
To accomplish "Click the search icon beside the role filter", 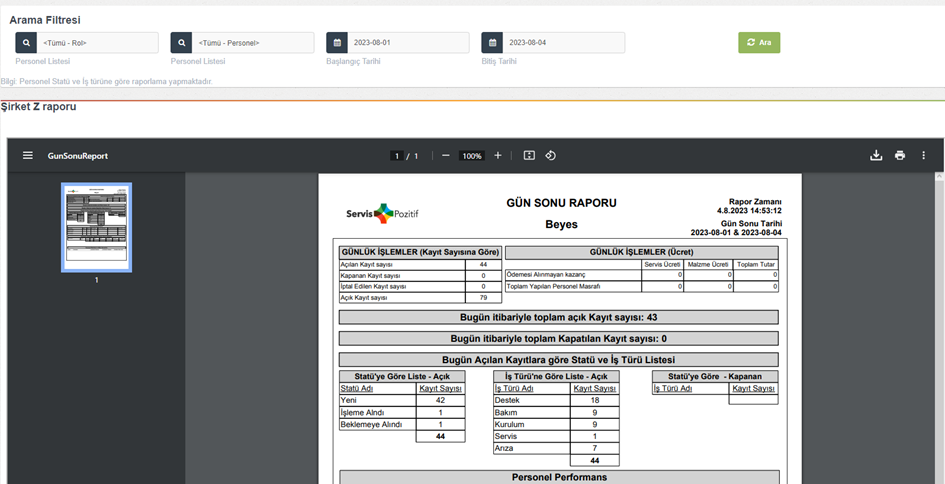I will tap(25, 43).
